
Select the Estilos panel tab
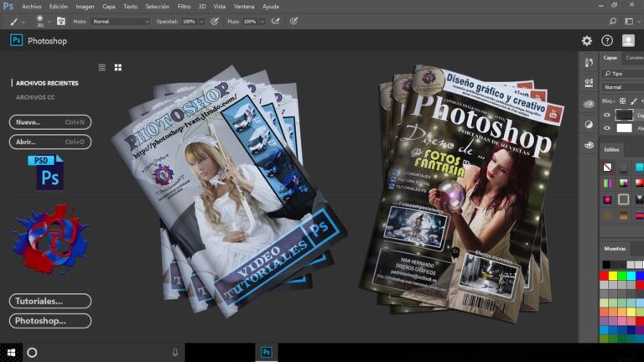(x=611, y=150)
